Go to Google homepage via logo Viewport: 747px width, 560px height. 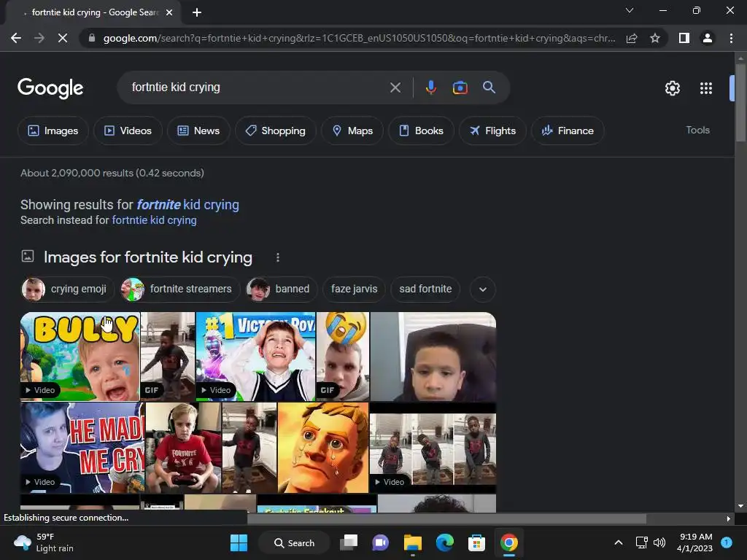pyautogui.click(x=50, y=88)
